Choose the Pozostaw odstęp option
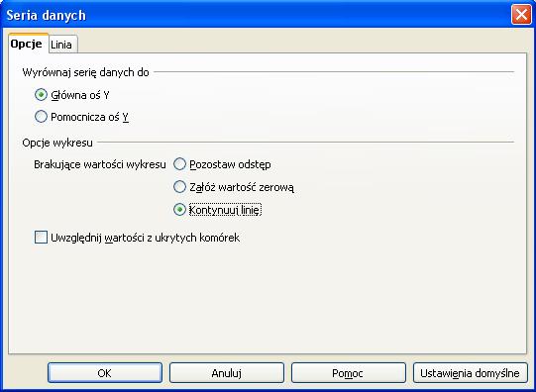Viewport: 536px width, 392px height. pyautogui.click(x=179, y=164)
